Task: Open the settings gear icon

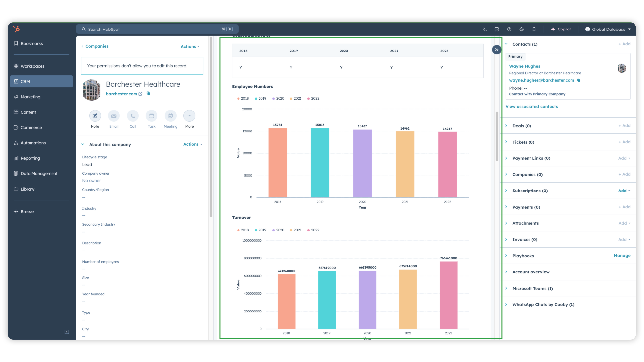Action: point(522,29)
